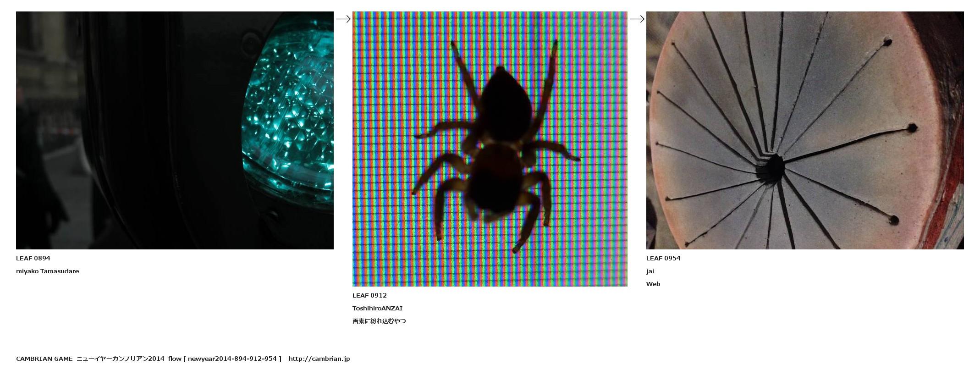Viewport: 980px width, 370px height.
Task: Click the word flow in the footer
Action: pyautogui.click(x=175, y=359)
